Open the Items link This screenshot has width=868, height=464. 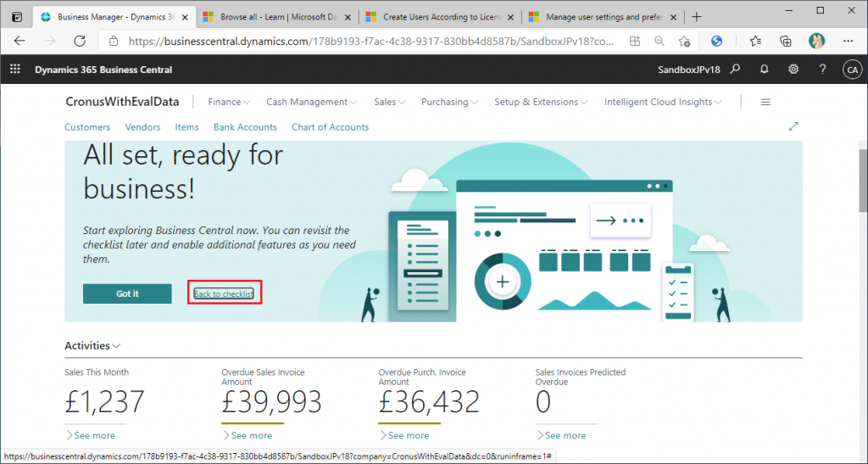coord(187,126)
